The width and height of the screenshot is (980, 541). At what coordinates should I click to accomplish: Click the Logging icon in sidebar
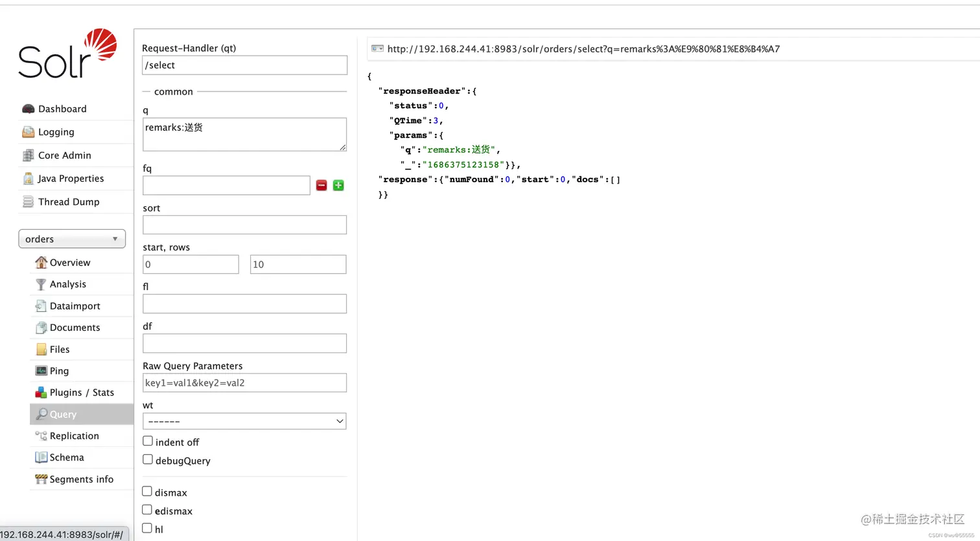pos(28,132)
